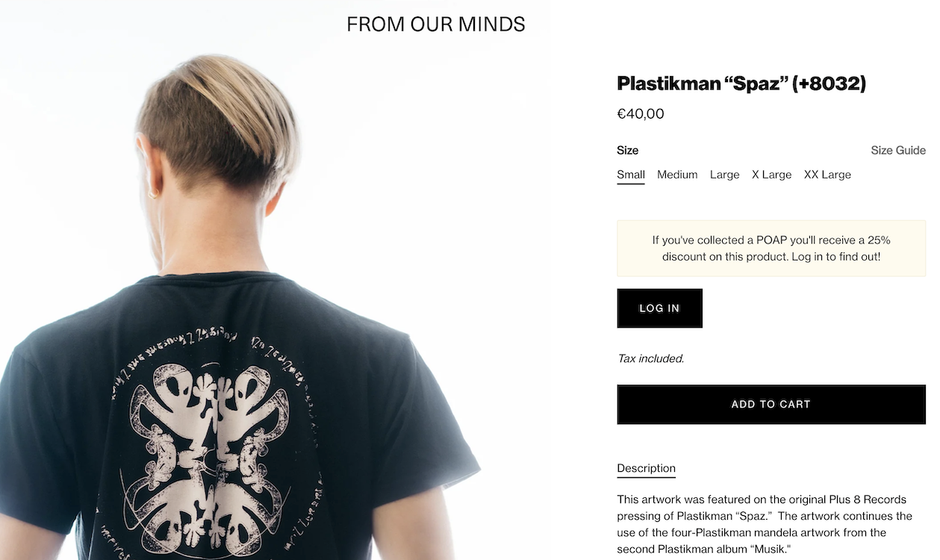Click the LOG IN button
This screenshot has width=940, height=560.
(659, 308)
